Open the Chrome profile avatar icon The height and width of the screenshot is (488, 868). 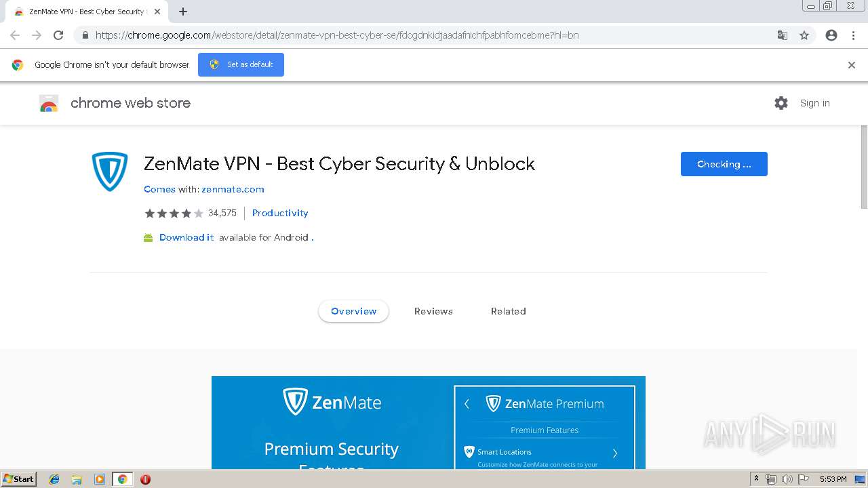click(x=831, y=35)
